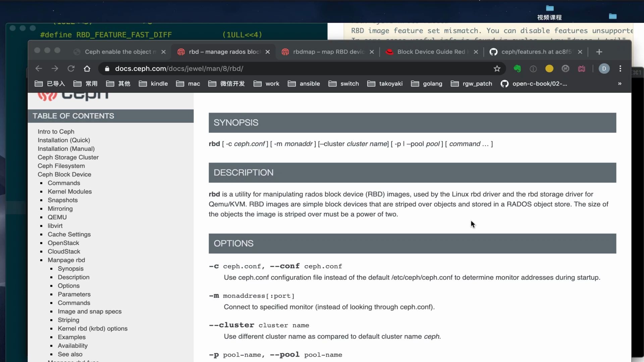Open the Chrome profile avatar D
Viewport: 644px width, 362px height.
tap(604, 69)
